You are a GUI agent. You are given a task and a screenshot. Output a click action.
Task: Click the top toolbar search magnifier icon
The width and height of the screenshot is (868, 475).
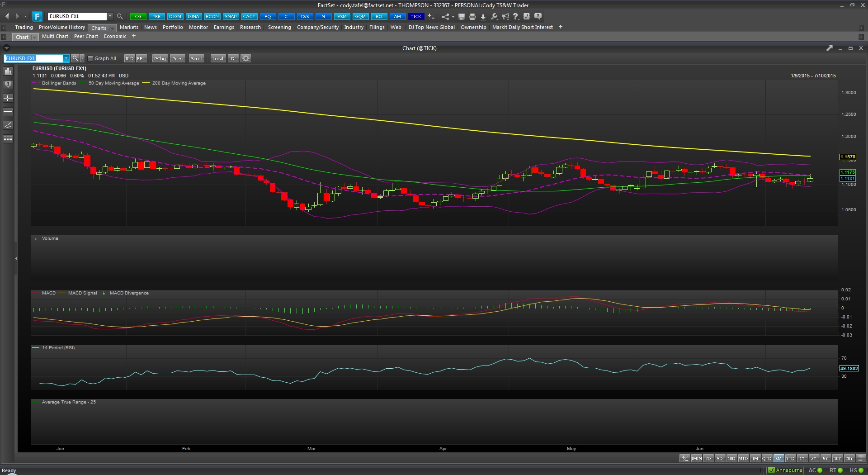click(120, 16)
